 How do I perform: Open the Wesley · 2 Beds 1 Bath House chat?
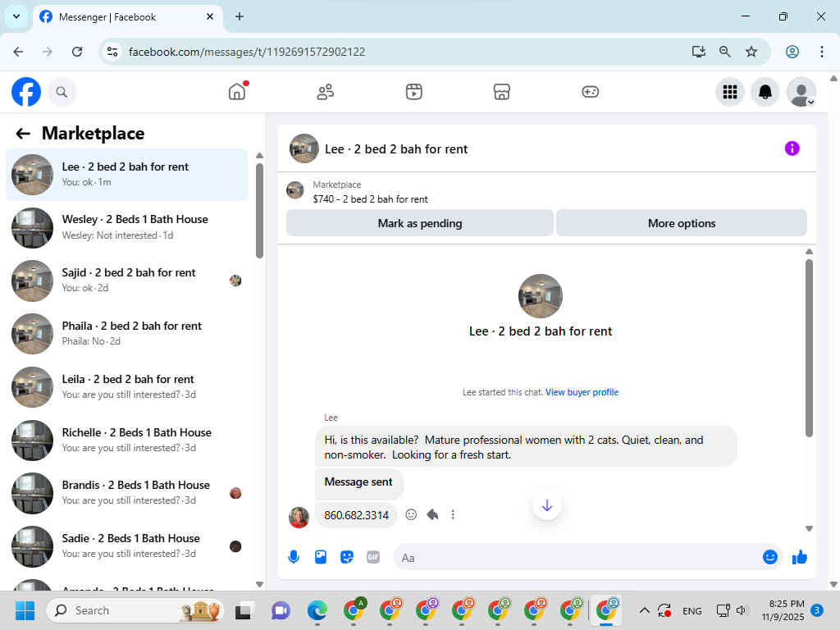tap(127, 228)
